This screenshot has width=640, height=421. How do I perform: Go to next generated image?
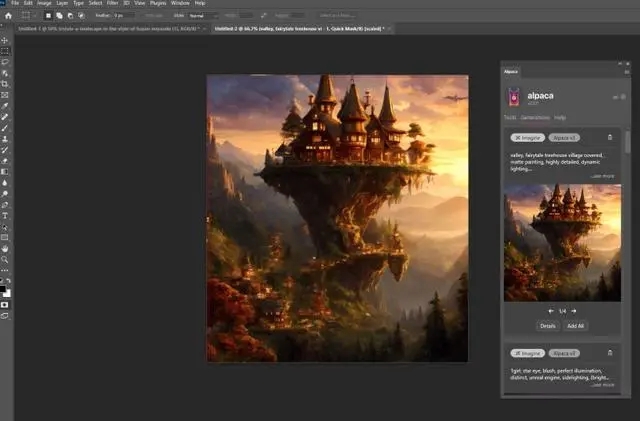click(x=573, y=311)
